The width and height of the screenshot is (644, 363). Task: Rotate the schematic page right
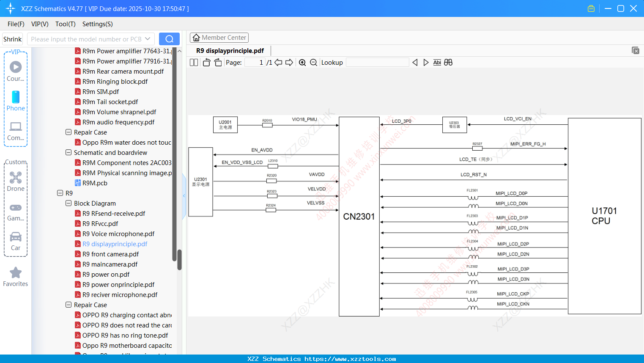(x=218, y=62)
